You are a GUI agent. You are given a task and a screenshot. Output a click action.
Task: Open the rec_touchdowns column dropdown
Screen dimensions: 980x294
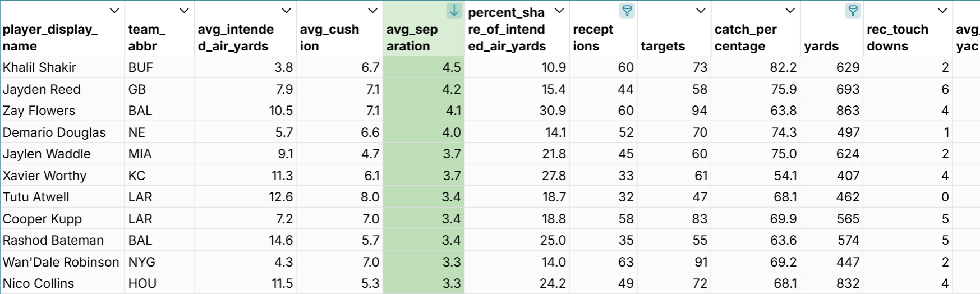click(942, 11)
